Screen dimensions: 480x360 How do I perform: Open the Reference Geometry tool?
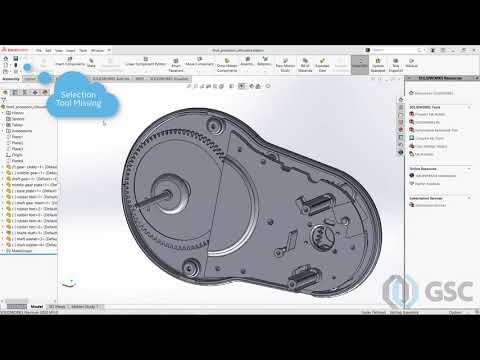(x=264, y=62)
